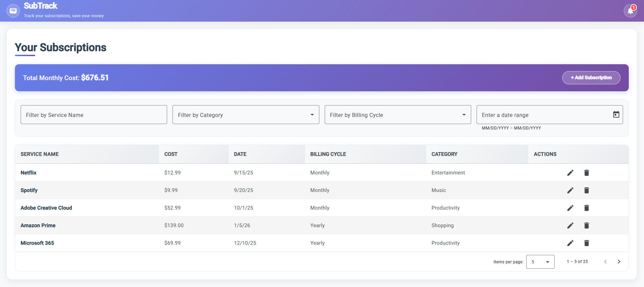Viewport: 644px width, 287px height.
Task: Open the Filter by Category dropdown
Action: coord(246,115)
